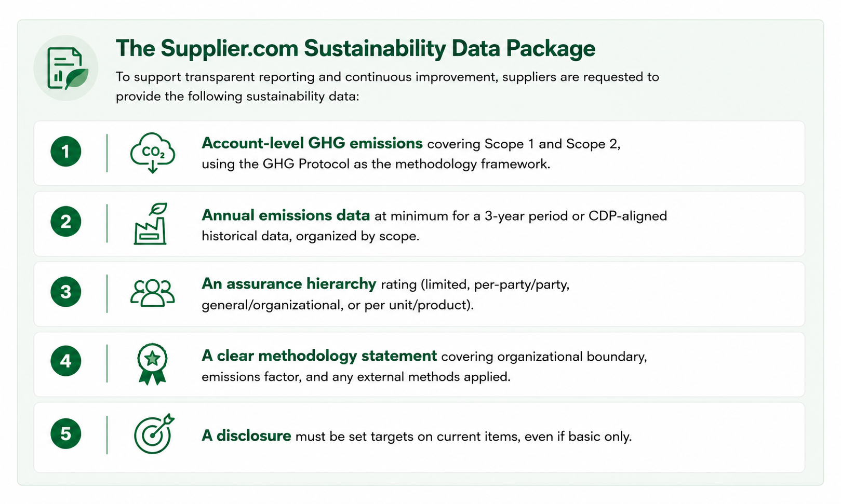841x504 pixels.
Task: Click 'historical data, organized by scope' text
Action: pos(310,236)
